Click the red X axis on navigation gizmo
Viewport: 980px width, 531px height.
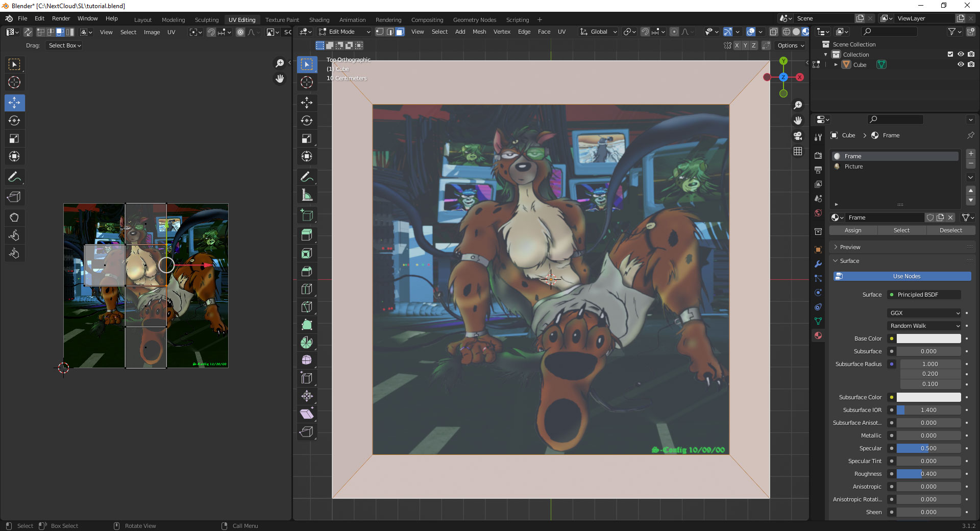click(x=800, y=77)
